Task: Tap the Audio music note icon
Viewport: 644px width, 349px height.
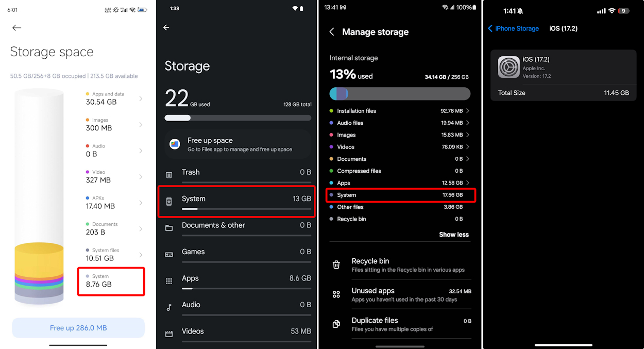Action: [169, 307]
